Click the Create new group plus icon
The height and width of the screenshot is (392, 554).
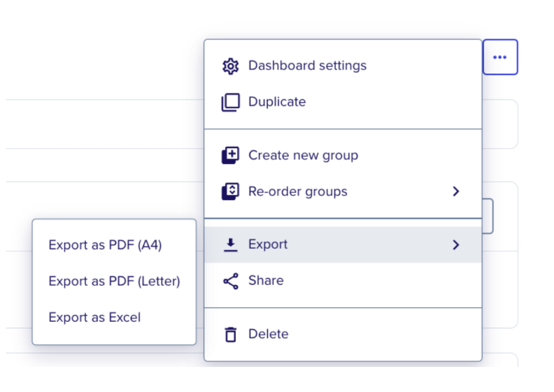pos(230,155)
